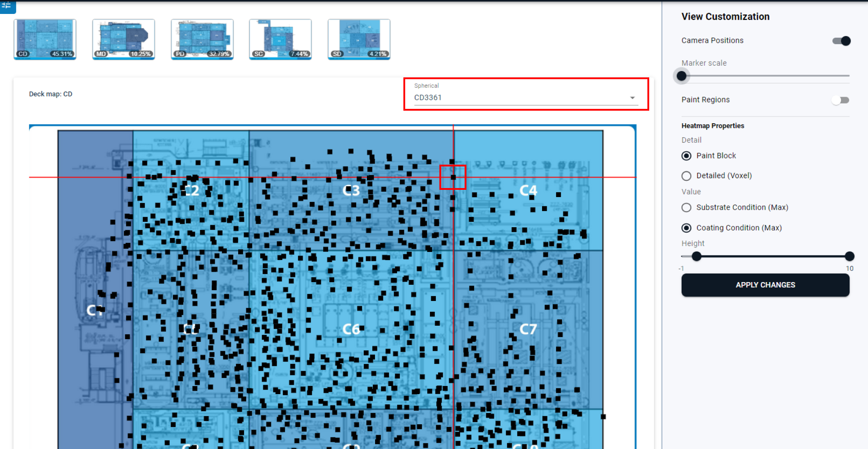Screen dimensions: 868x449
Task: Select the PD deck thumbnail
Action: (x=202, y=39)
